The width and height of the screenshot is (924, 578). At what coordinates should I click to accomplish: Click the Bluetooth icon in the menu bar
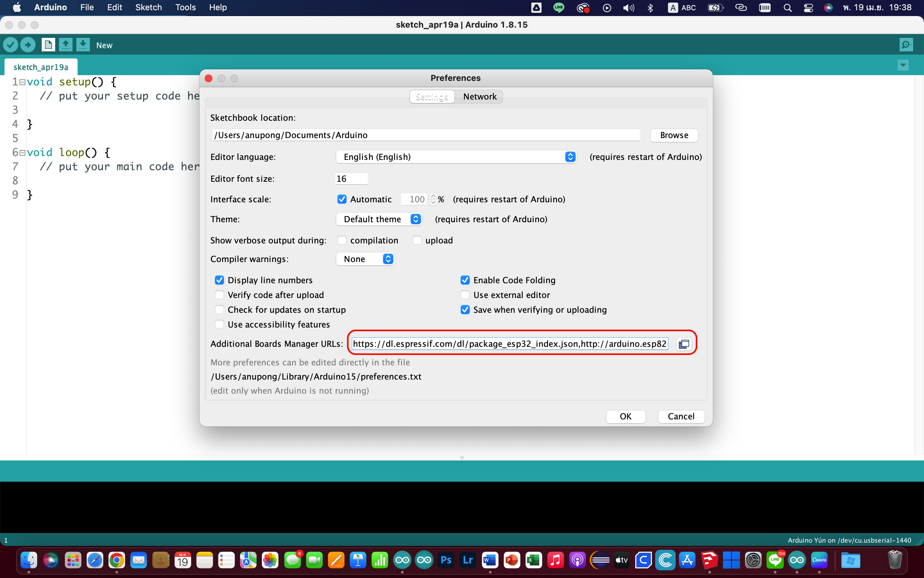[650, 8]
